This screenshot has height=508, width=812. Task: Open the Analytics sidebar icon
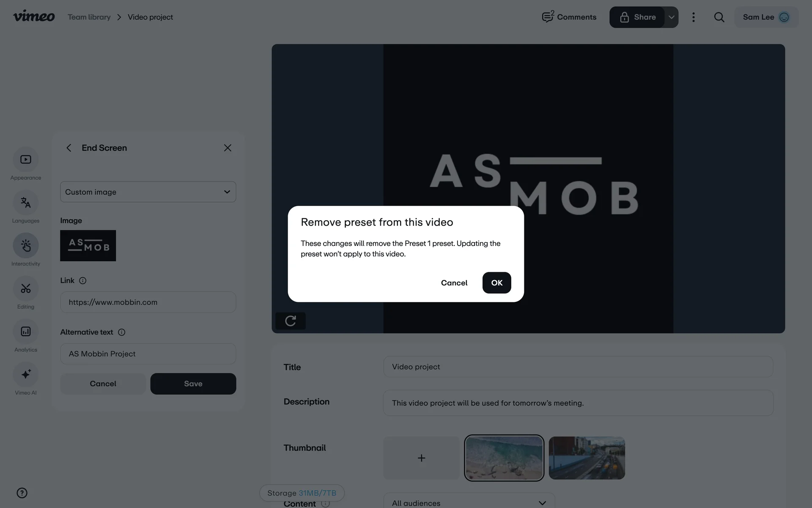26,331
